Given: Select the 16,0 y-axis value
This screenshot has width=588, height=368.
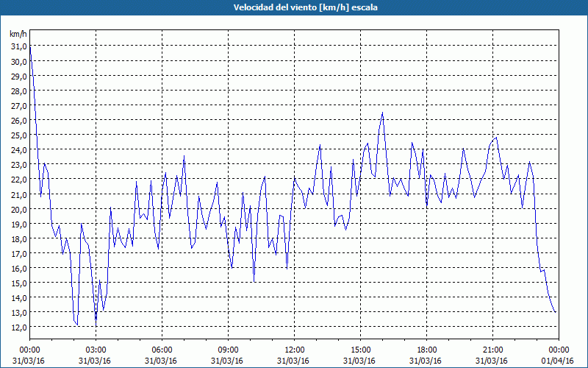Looking at the screenshot, I should (19, 269).
